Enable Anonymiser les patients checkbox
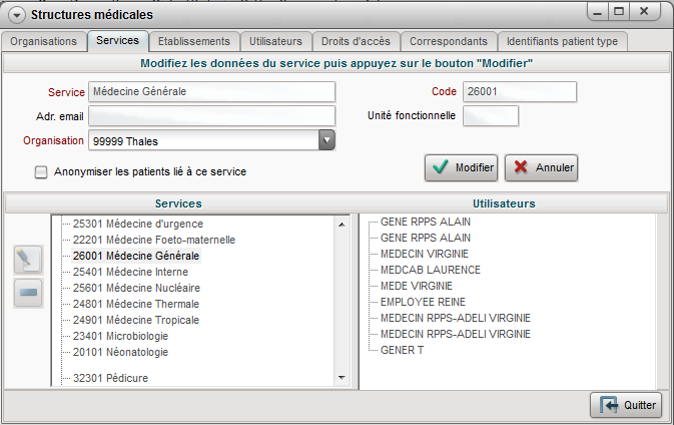The image size is (674, 425). (41, 172)
